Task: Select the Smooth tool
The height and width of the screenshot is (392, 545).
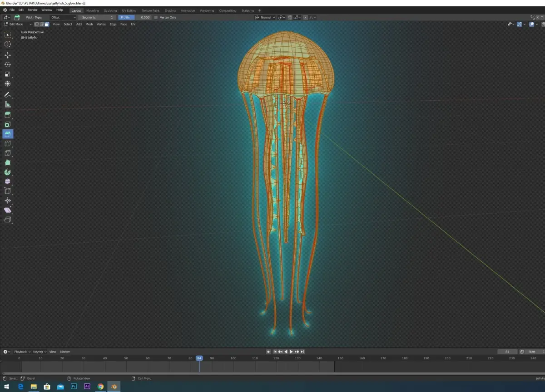Action: coord(8,181)
